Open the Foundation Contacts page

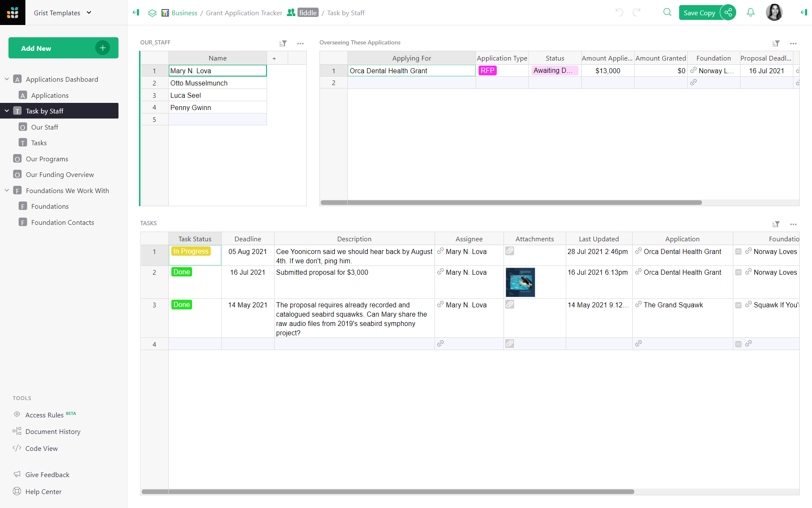coord(63,222)
